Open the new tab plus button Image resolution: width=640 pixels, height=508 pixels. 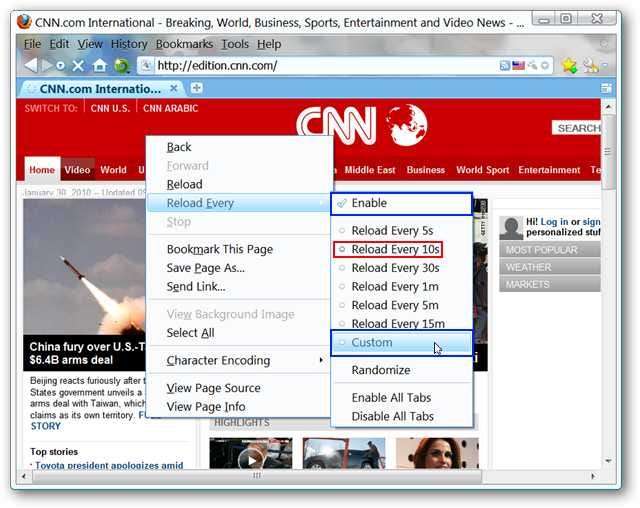(196, 88)
